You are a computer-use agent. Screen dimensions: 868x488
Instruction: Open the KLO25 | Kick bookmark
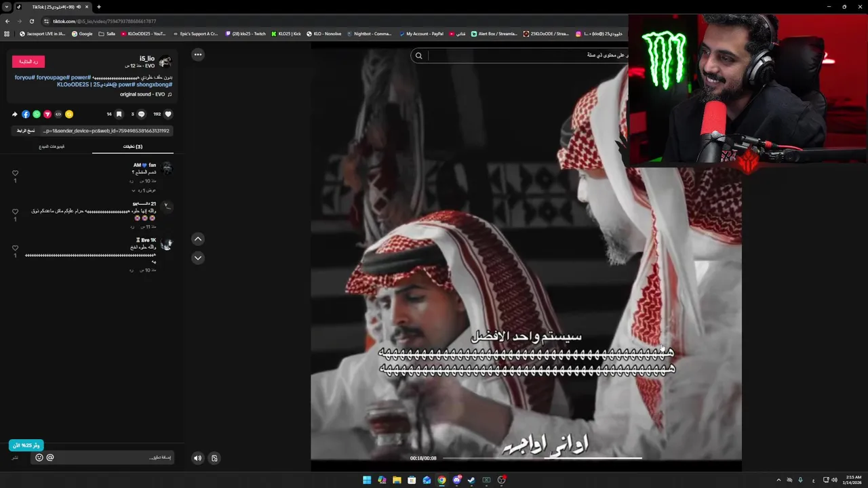(x=285, y=33)
